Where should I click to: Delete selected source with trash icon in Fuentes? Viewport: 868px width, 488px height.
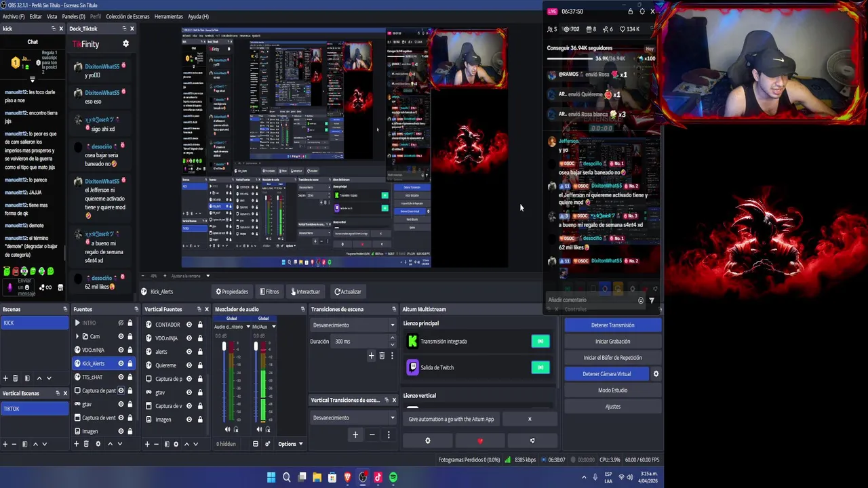[86, 444]
